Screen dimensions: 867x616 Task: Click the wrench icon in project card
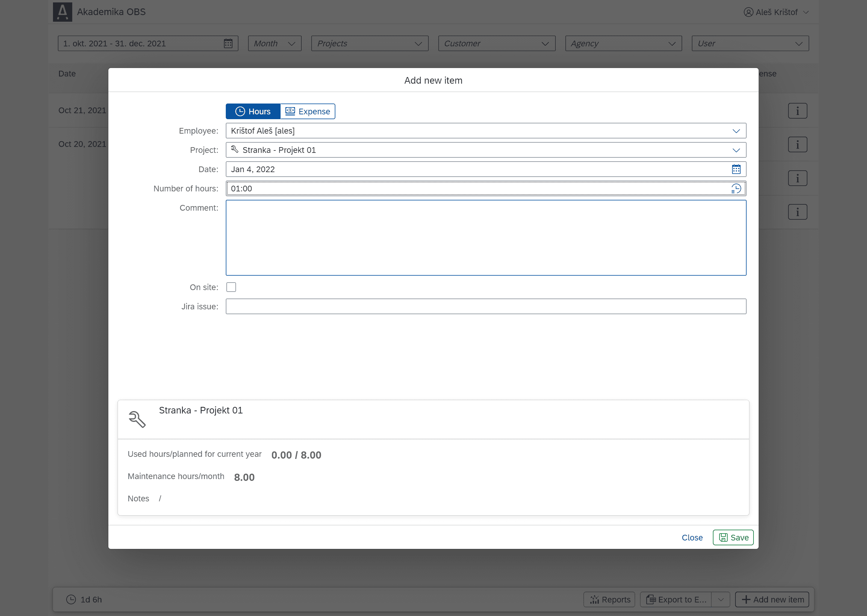click(x=137, y=419)
